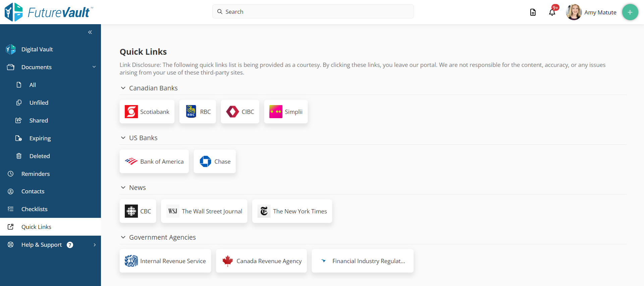Open Help & Support menu
644x286 pixels.
(x=50, y=245)
